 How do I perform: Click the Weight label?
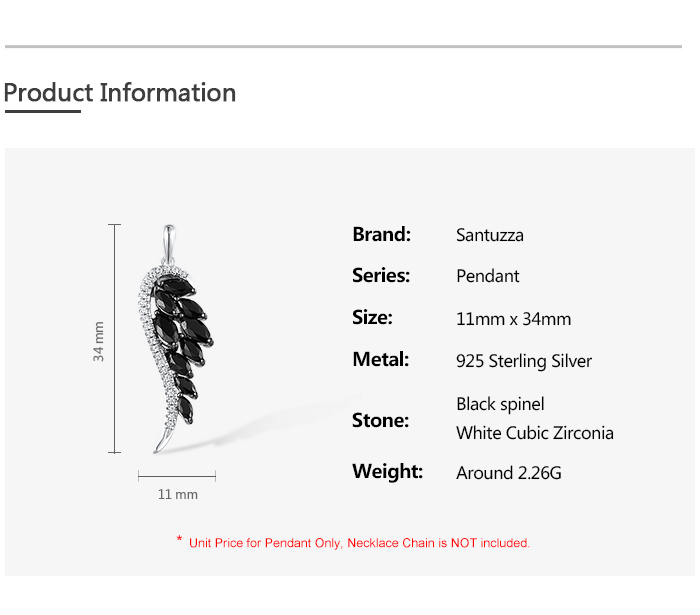pos(387,472)
